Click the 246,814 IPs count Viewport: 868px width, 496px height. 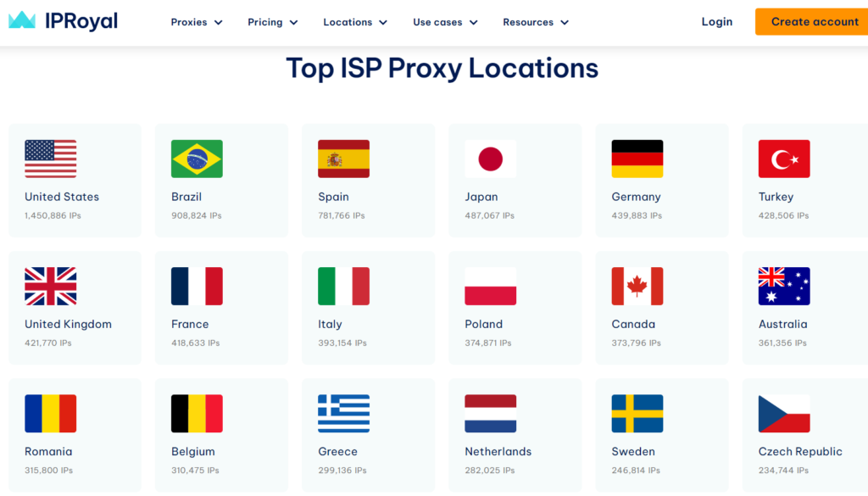click(636, 470)
